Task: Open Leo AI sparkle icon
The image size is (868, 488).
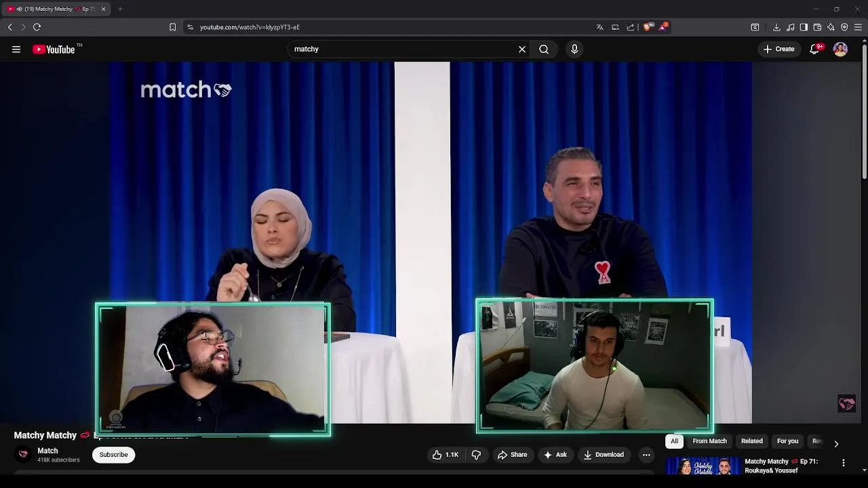Action: (831, 27)
